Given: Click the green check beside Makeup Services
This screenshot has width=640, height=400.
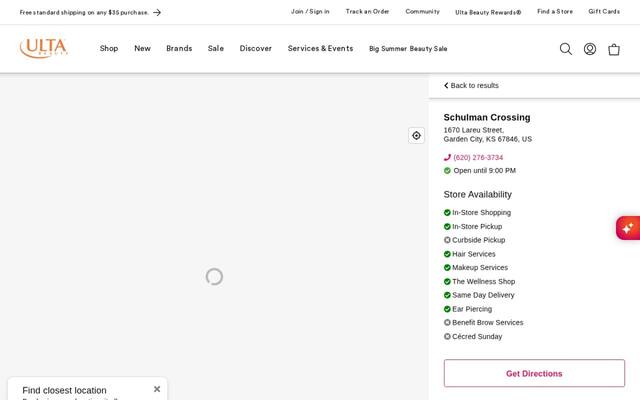Looking at the screenshot, I should [447, 268].
